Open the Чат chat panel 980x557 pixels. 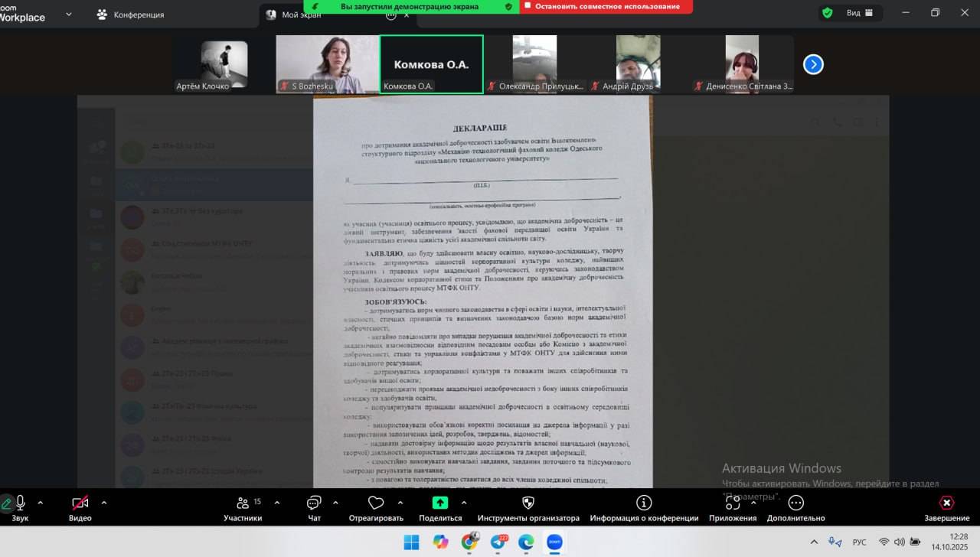point(314,503)
